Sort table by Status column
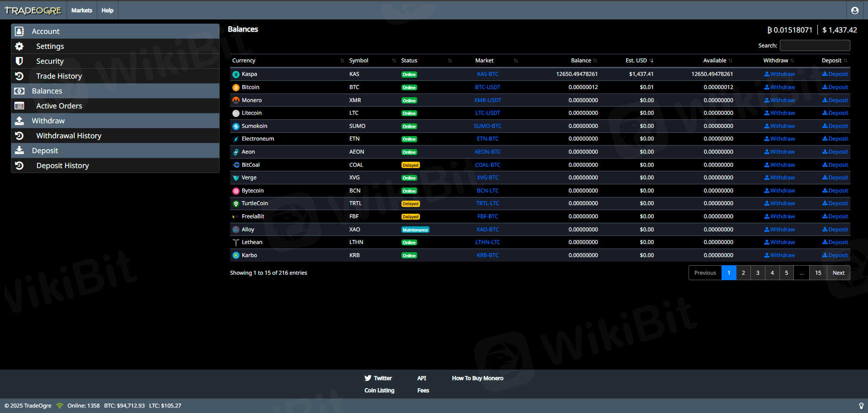 tap(409, 61)
